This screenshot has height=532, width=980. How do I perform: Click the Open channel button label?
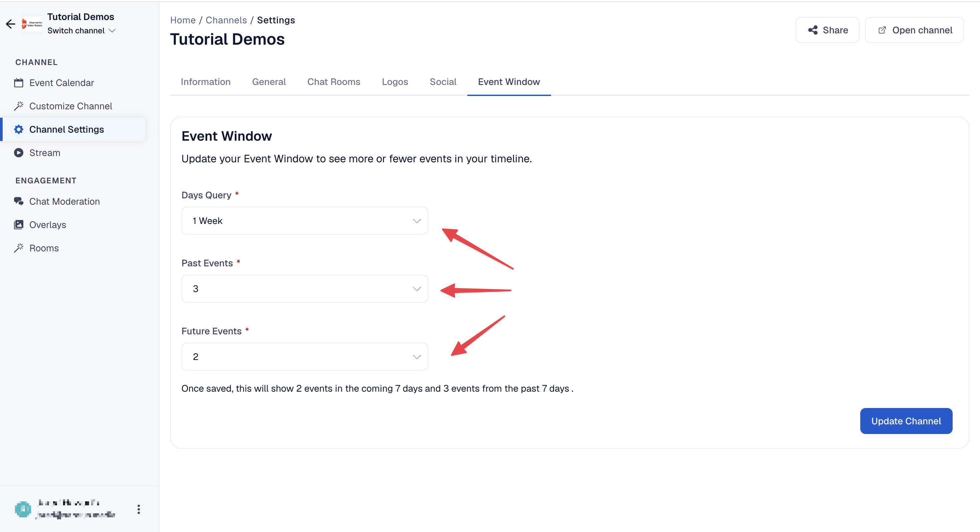coord(922,30)
